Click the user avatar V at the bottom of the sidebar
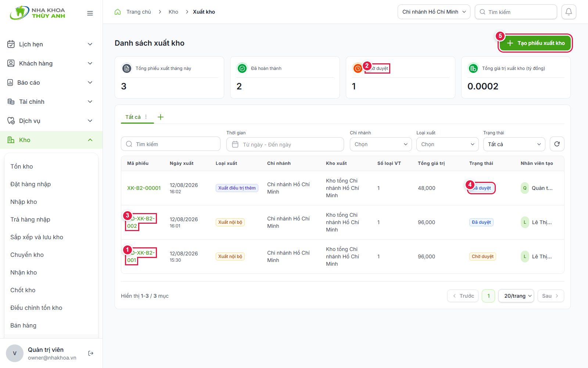This screenshot has width=588, height=368. (x=15, y=353)
